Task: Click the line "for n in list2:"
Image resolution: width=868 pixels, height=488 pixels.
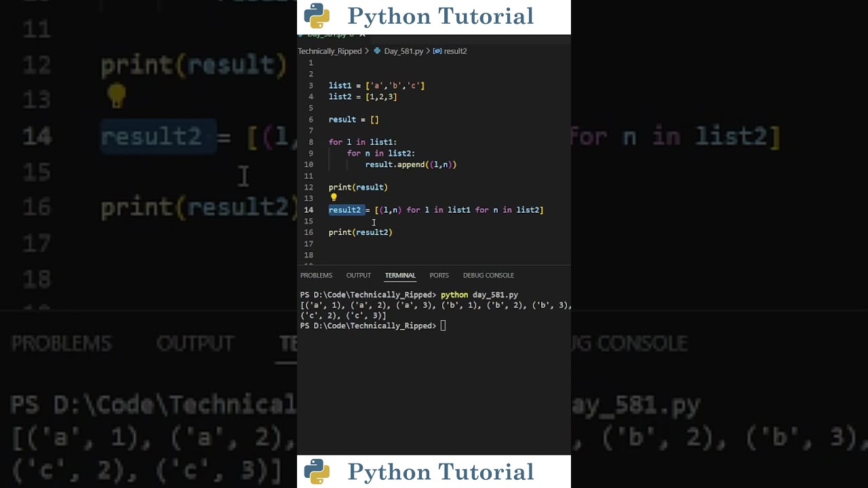Action: [x=381, y=153]
